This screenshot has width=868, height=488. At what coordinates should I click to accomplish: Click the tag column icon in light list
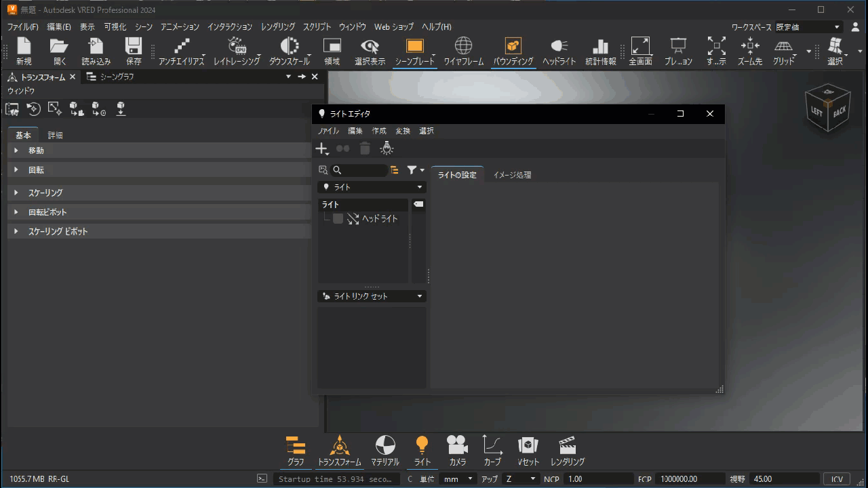coord(418,204)
